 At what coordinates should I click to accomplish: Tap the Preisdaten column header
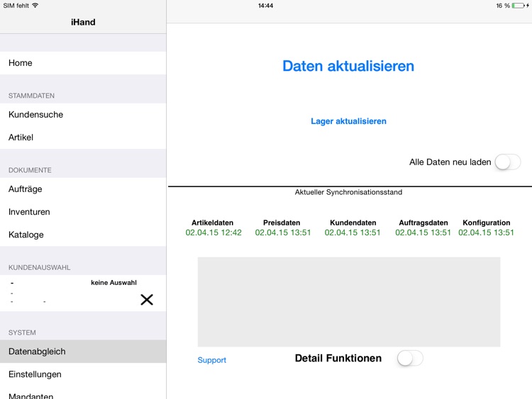point(282,223)
